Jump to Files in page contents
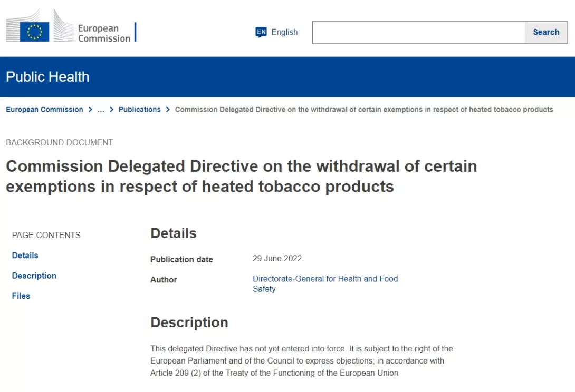 pyautogui.click(x=21, y=296)
